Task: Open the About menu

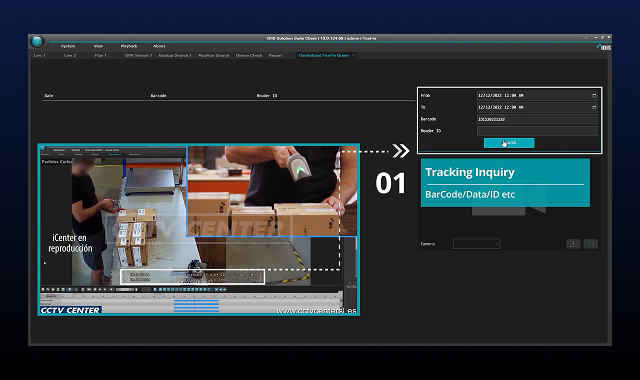Action: click(159, 46)
